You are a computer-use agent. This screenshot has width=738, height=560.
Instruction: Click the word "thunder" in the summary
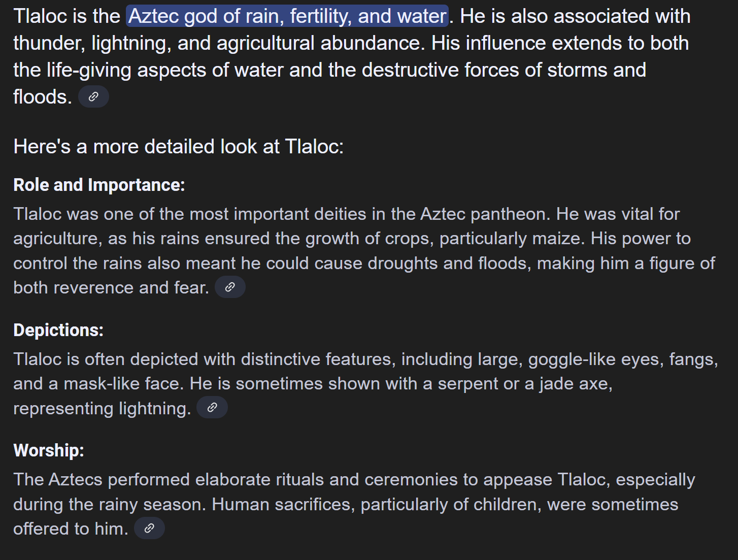point(49,43)
